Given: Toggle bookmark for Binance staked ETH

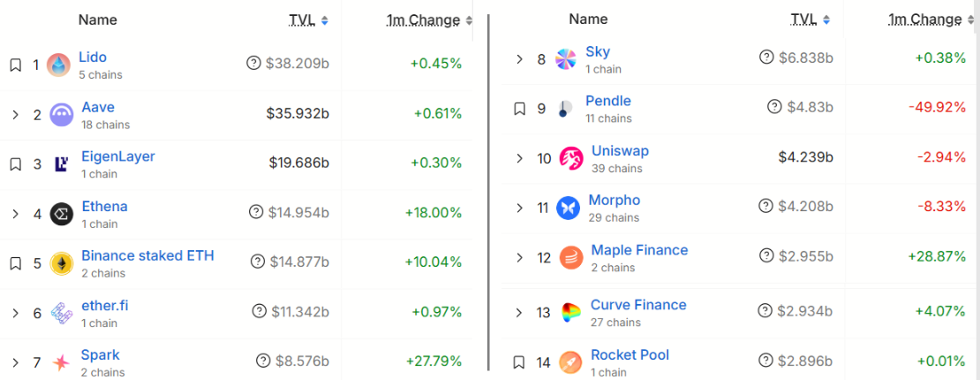Looking at the screenshot, I should coord(15,263).
